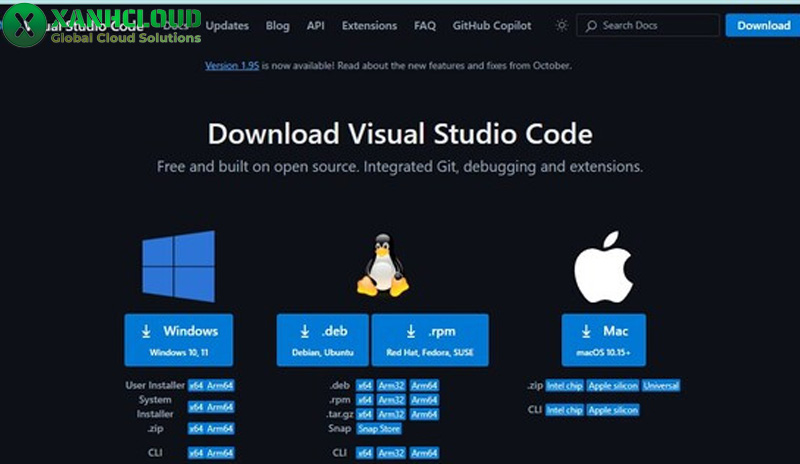Select Arm64 for Windows CLI
The width and height of the screenshot is (800, 464).
220,453
